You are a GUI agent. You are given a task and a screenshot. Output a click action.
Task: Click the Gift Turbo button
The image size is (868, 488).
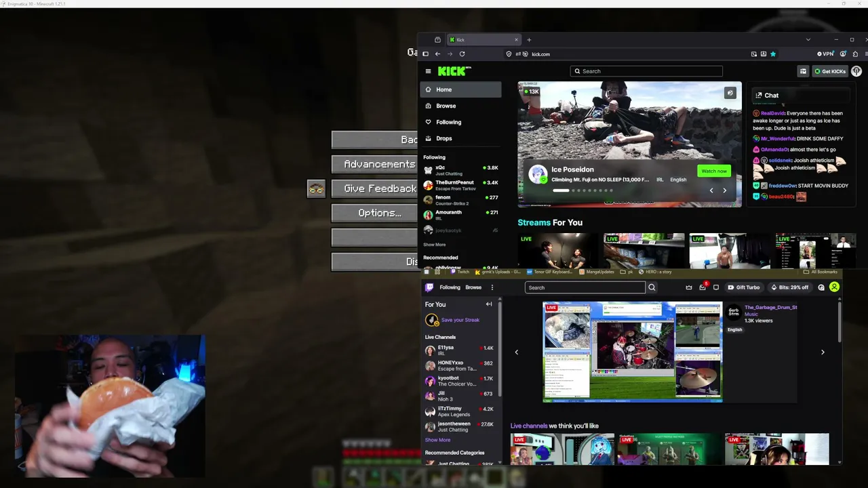(x=743, y=287)
